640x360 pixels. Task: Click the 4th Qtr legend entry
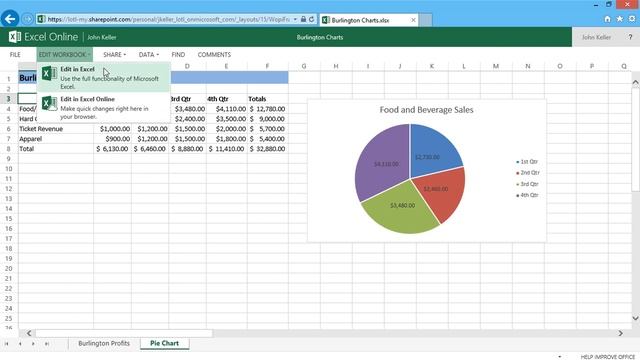click(x=527, y=195)
